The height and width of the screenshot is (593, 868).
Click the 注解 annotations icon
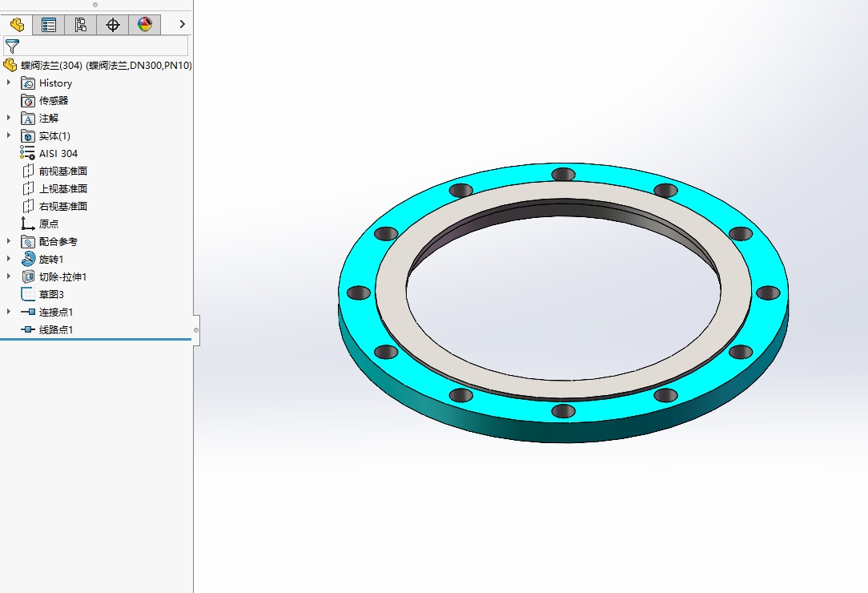point(28,119)
